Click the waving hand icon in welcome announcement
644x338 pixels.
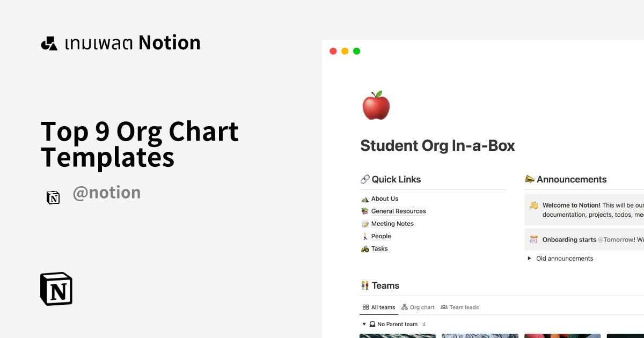(x=533, y=205)
